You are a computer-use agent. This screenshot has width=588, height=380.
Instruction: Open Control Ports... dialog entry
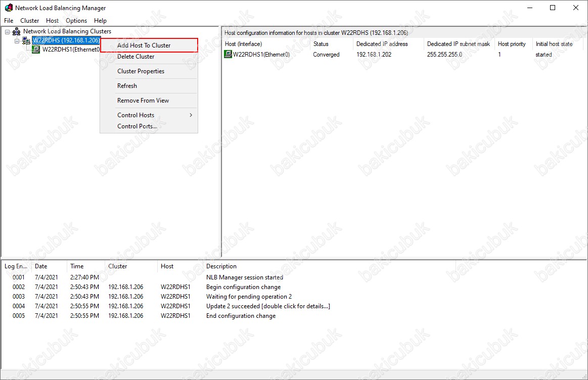(138, 126)
